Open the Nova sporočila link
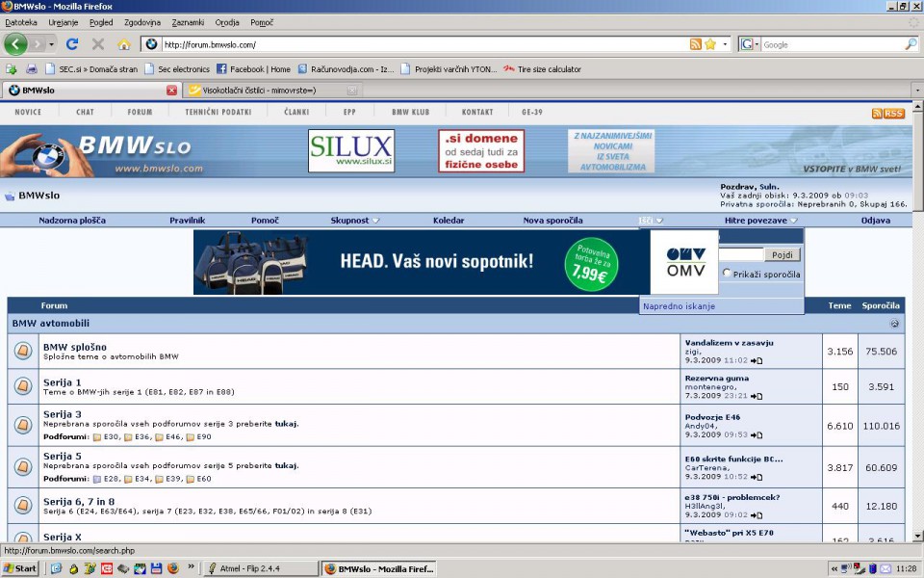Screen dimensions: 924x578 click(x=552, y=221)
